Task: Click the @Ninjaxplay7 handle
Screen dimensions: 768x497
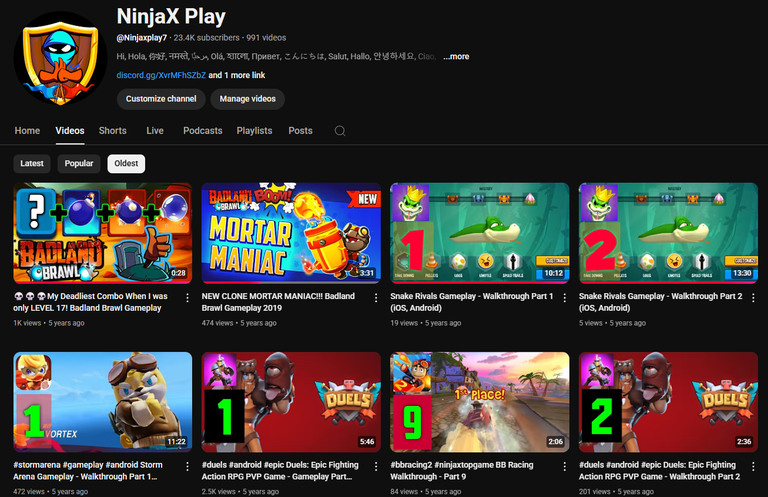Action: [142, 38]
